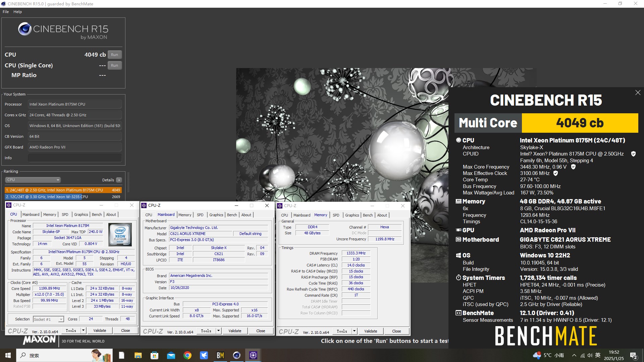Open SPD tab in Memory window
Image resolution: width=644 pixels, height=362 pixels.
pos(336,215)
